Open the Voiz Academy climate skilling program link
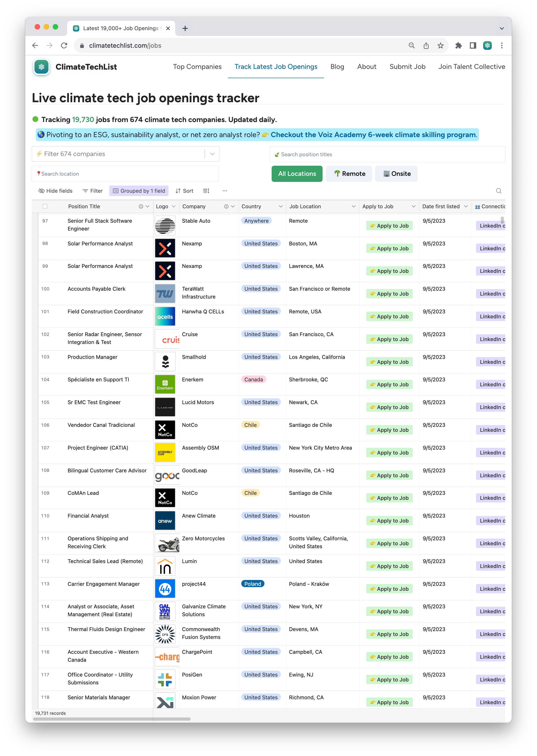 point(374,135)
